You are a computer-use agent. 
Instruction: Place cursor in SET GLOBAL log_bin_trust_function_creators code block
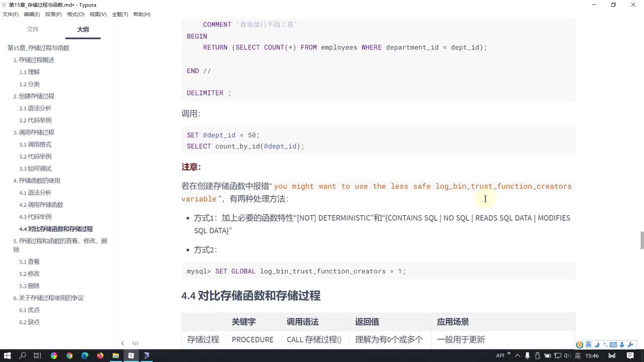coord(378,271)
